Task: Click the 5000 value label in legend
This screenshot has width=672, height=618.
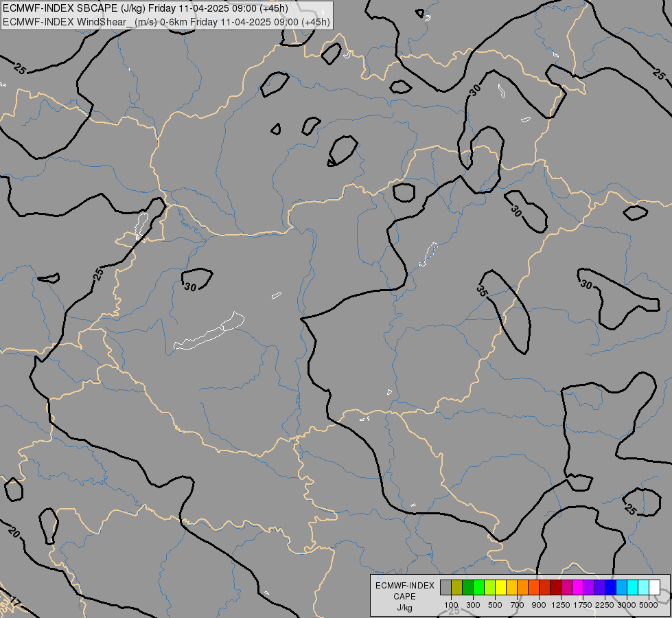Action: coord(649,605)
